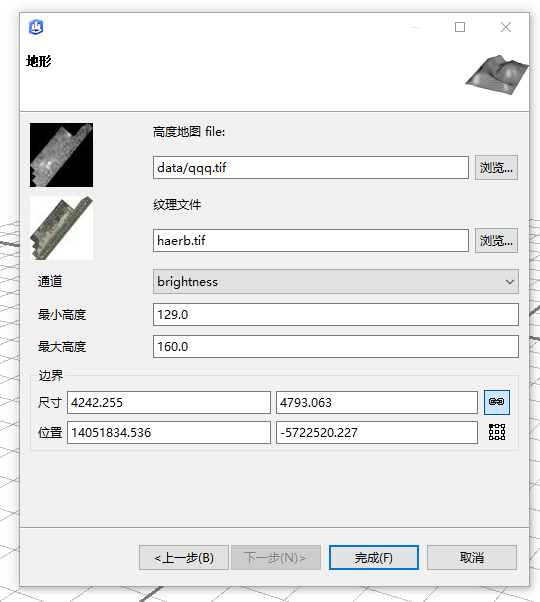Click the position Y field -5722520.227
The width and height of the screenshot is (540, 602).
pyautogui.click(x=377, y=432)
